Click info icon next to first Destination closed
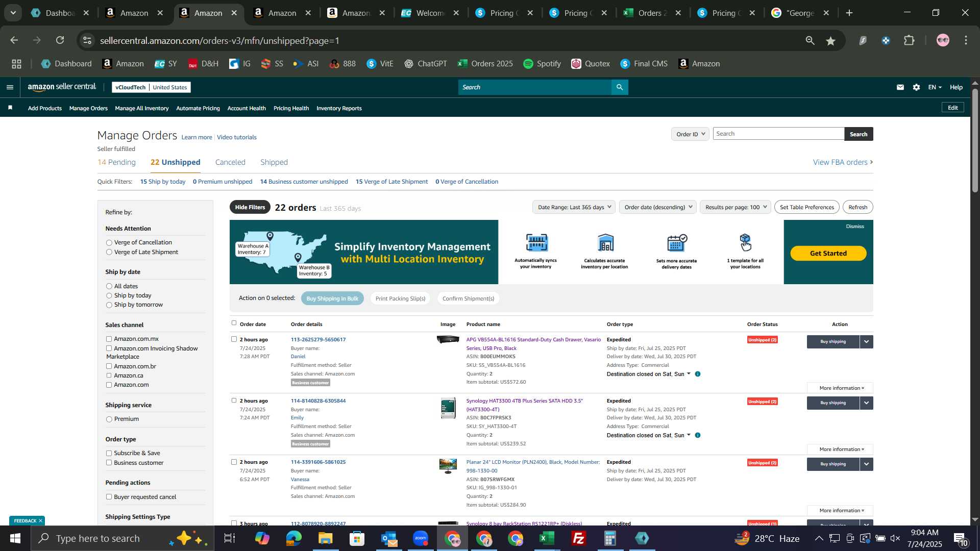980x551 pixels. pyautogui.click(x=698, y=374)
